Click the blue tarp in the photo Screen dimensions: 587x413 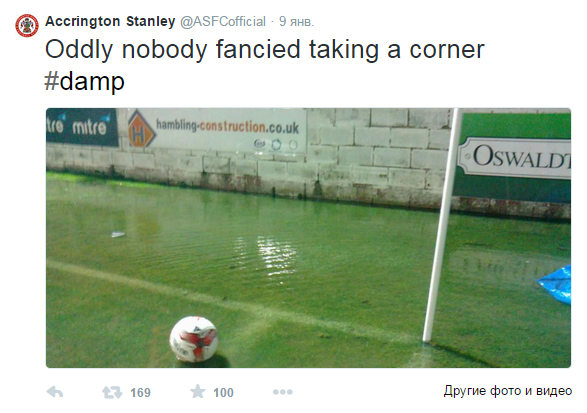[x=555, y=284]
